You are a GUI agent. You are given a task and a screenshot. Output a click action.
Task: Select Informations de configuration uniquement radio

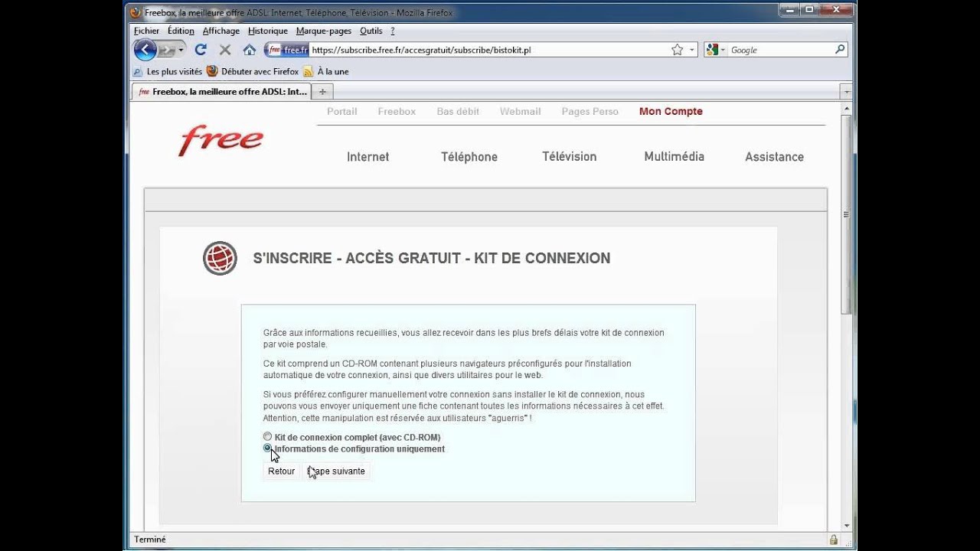267,448
